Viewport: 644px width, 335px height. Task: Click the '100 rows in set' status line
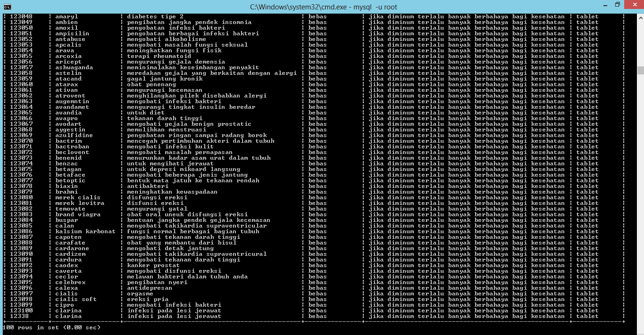click(51, 327)
